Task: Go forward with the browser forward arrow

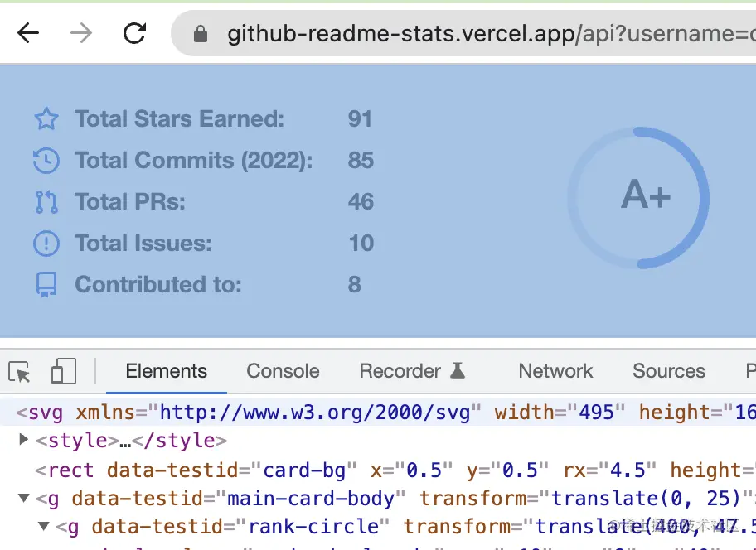Action: [80, 33]
